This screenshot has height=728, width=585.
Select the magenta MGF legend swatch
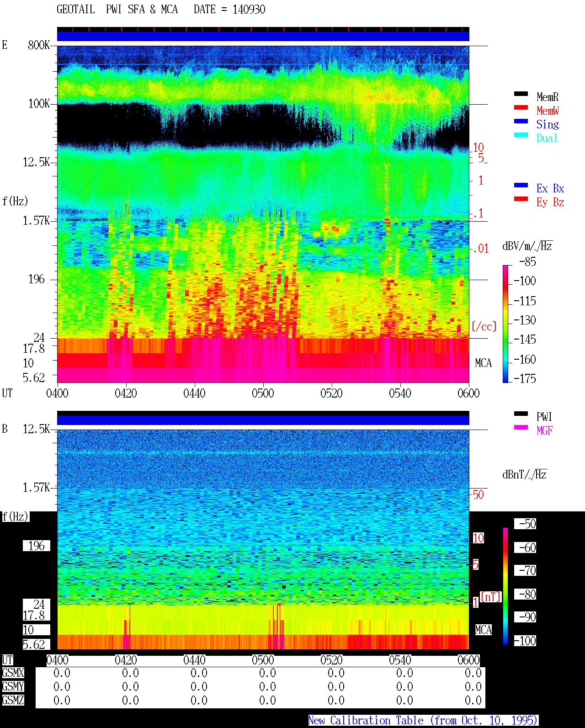point(521,428)
